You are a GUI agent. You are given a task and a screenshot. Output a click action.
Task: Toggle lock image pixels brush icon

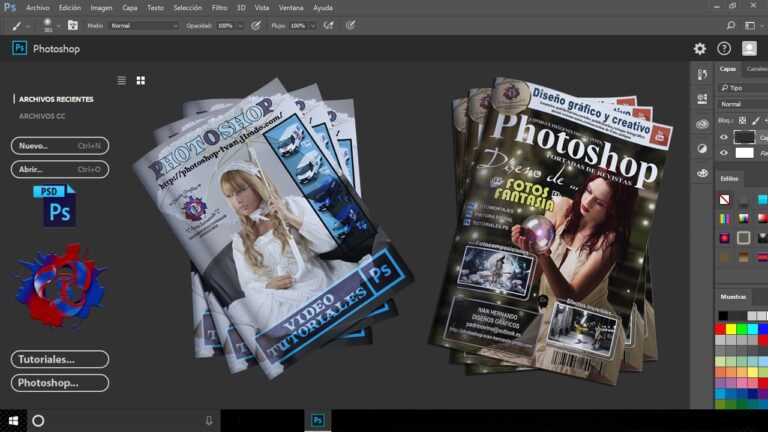click(756, 120)
